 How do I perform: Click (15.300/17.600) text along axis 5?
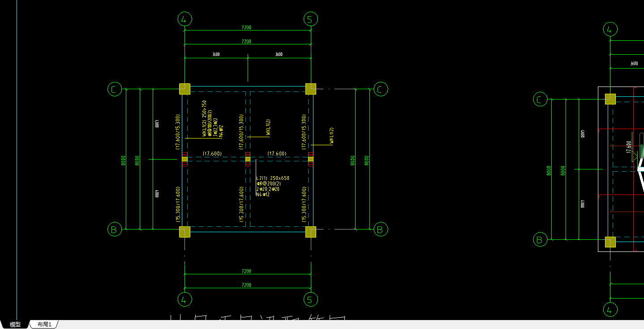[x=304, y=204]
